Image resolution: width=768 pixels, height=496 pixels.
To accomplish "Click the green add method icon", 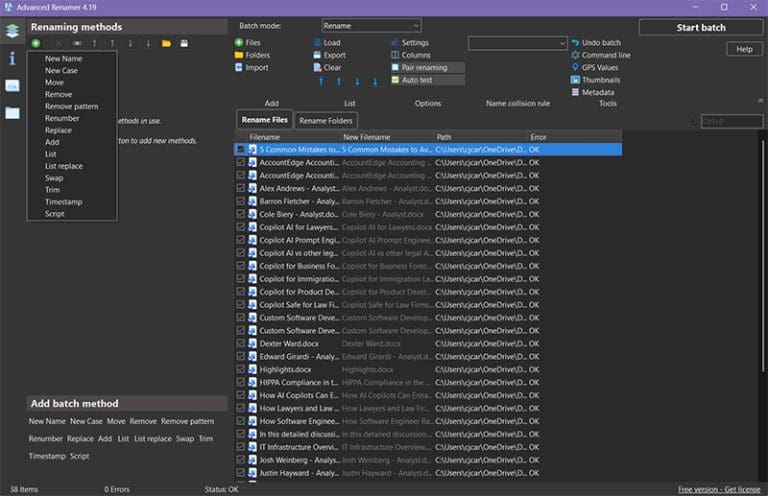I will (36, 44).
